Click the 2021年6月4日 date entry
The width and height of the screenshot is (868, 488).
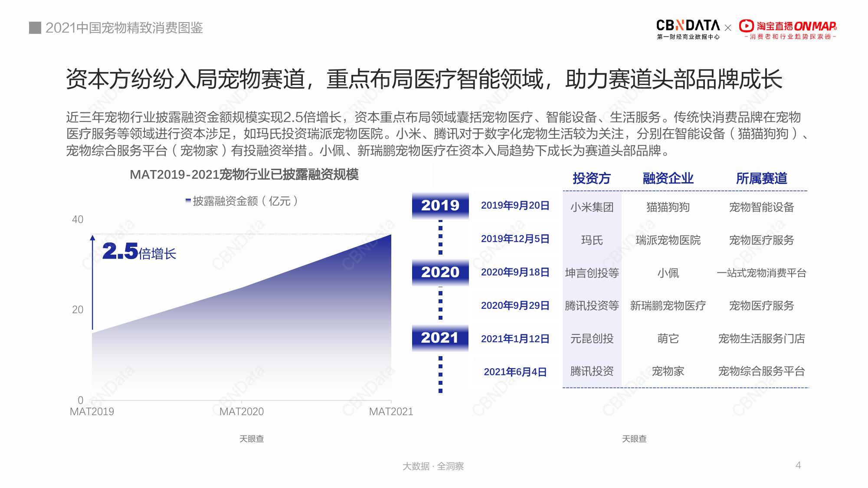coord(515,372)
